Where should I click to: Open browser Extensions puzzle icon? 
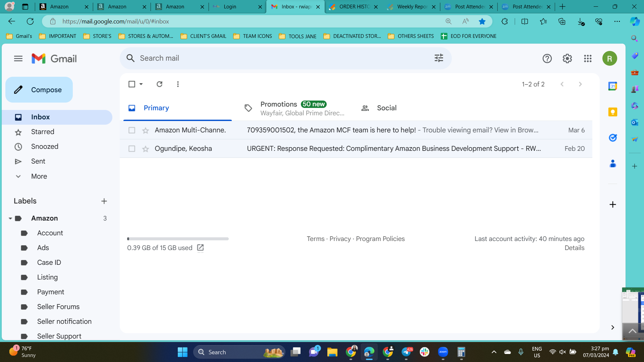[504, 21]
